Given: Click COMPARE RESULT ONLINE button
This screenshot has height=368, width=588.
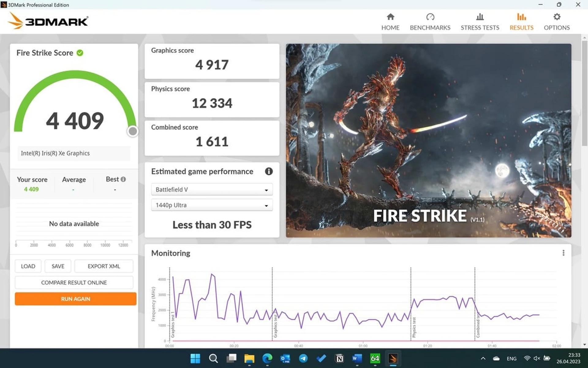Looking at the screenshot, I should tap(74, 282).
